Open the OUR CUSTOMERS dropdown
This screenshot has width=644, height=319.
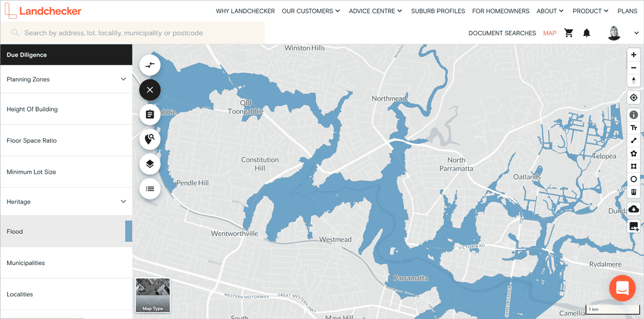[x=311, y=11]
